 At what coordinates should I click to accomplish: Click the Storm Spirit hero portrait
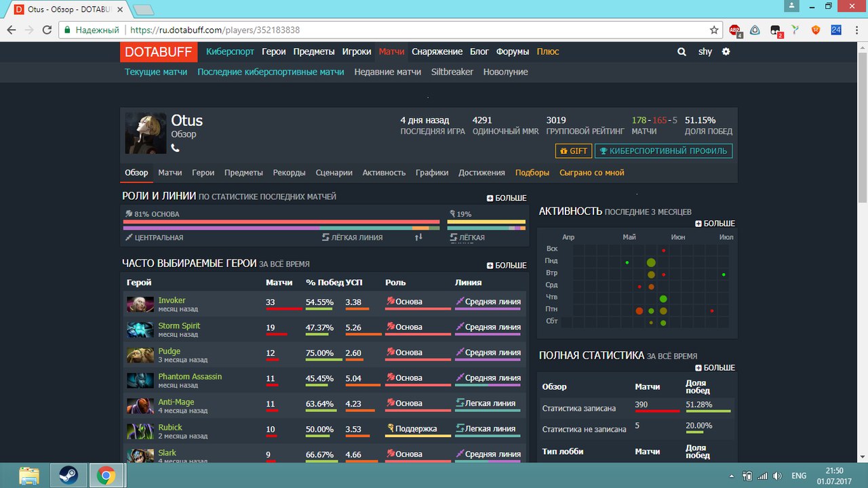[140, 330]
